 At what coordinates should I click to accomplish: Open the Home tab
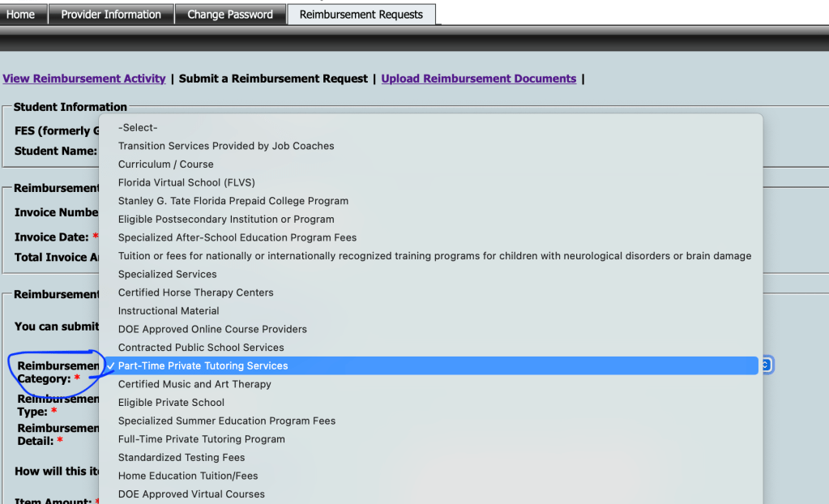coord(21,15)
